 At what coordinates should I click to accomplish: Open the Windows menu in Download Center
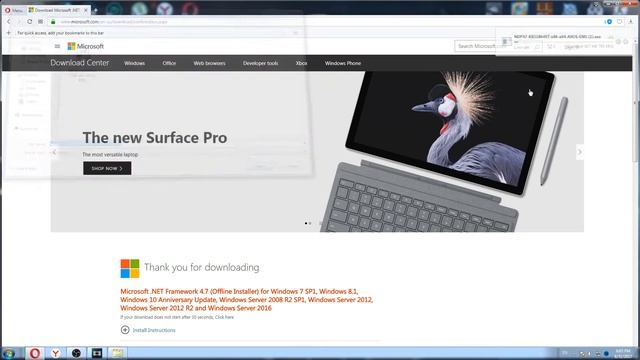134,63
